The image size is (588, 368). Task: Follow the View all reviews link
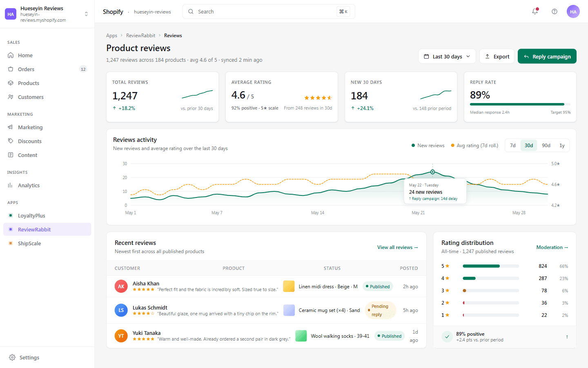pos(398,247)
